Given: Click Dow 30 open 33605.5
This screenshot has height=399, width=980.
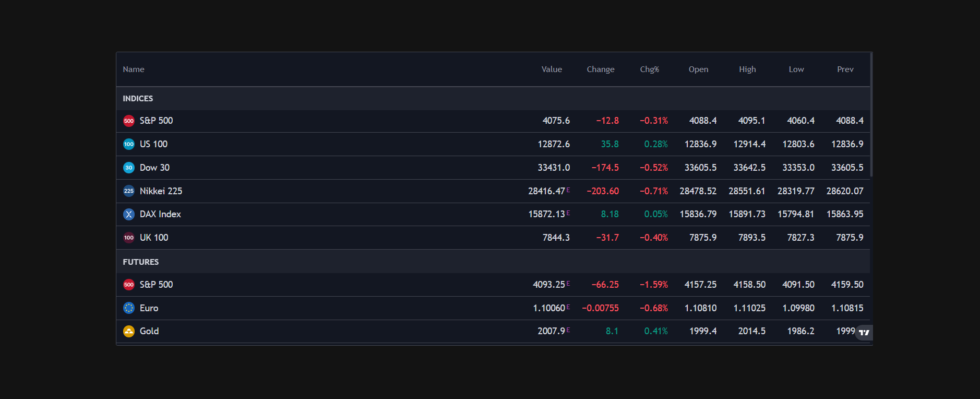Looking at the screenshot, I should click(x=700, y=168).
